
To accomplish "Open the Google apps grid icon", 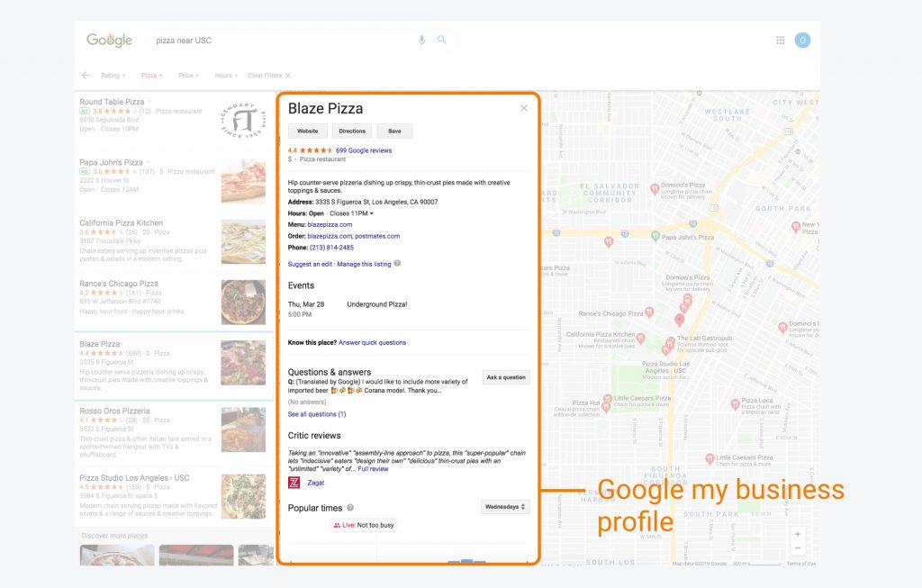I will pos(781,40).
